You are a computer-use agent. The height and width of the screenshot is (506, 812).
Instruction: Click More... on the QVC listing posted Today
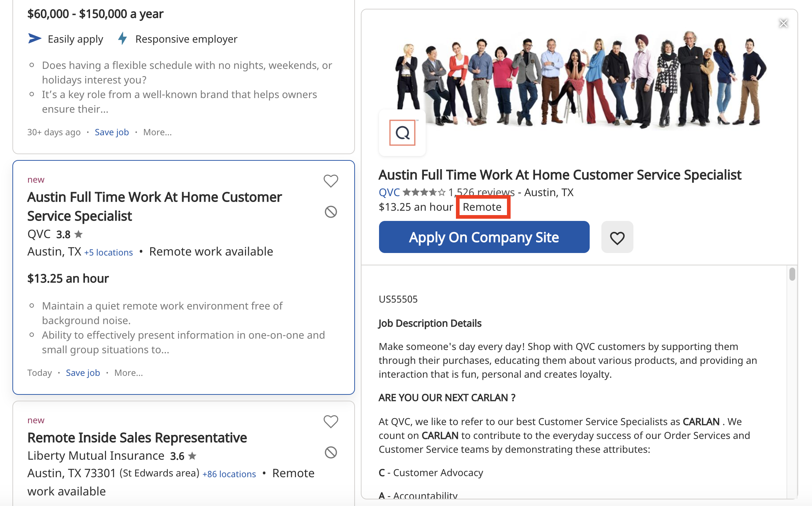[x=129, y=373]
